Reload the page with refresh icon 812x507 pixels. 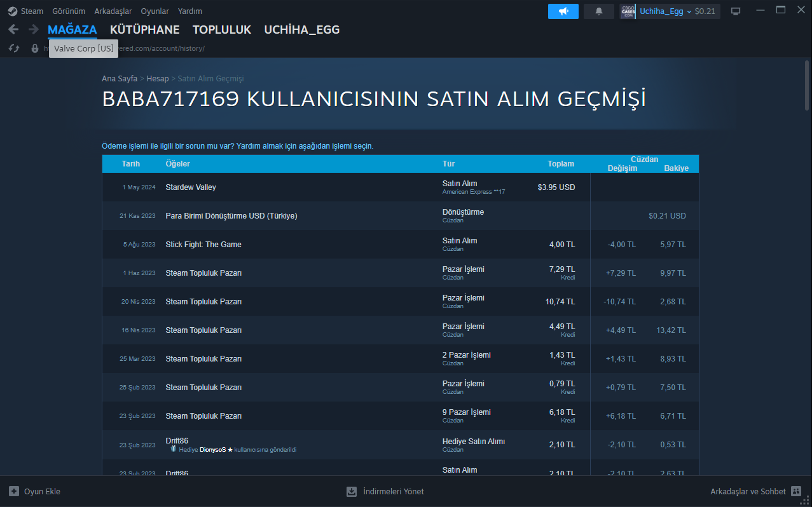pyautogui.click(x=14, y=48)
